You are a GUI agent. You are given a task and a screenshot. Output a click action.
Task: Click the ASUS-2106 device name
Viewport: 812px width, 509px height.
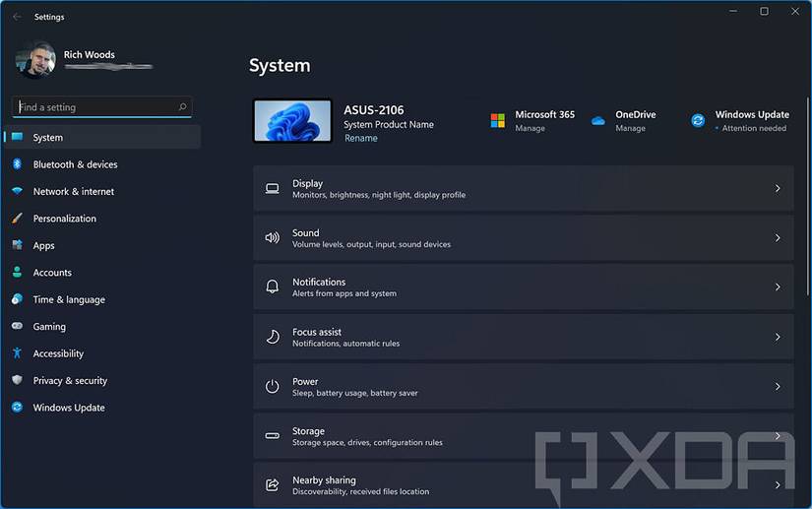point(374,109)
